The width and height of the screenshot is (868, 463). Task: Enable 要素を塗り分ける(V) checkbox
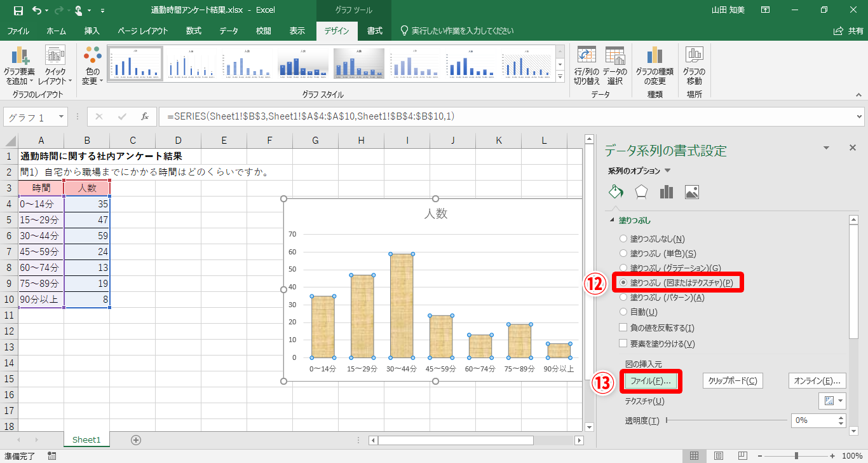click(623, 343)
